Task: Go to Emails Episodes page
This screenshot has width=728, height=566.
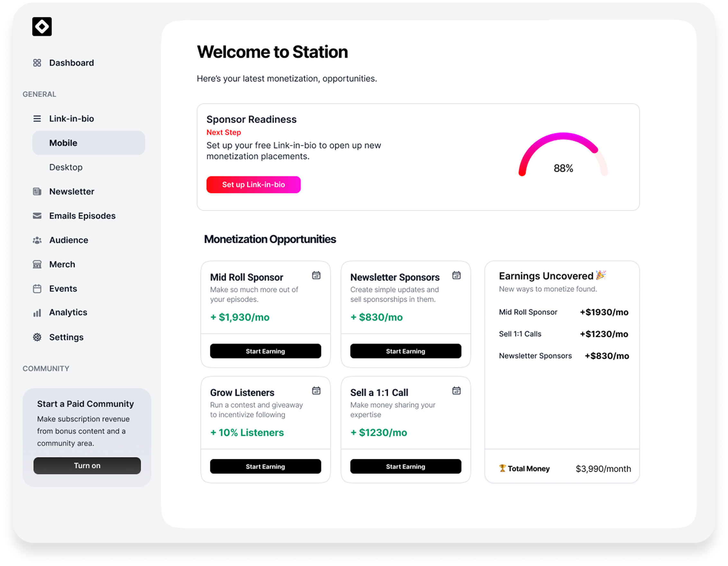Action: coord(82,216)
